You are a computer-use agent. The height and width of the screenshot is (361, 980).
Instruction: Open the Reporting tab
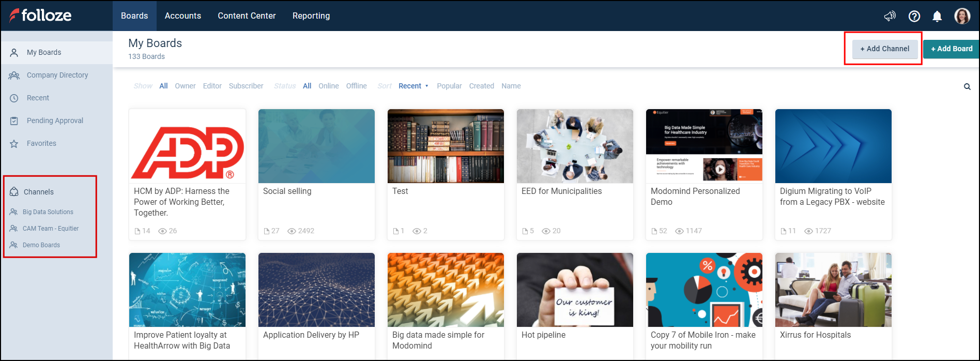pos(311,16)
